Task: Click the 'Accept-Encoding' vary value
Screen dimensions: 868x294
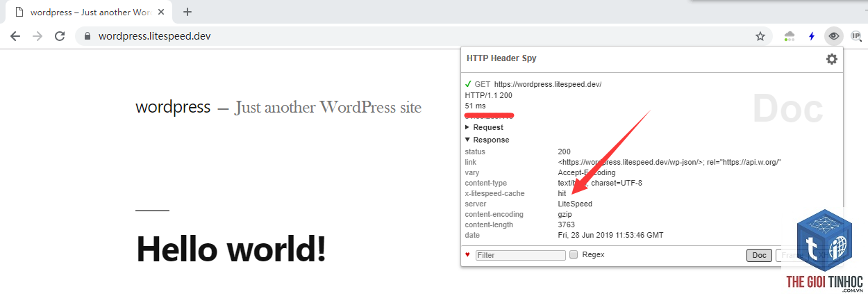Action: point(586,172)
